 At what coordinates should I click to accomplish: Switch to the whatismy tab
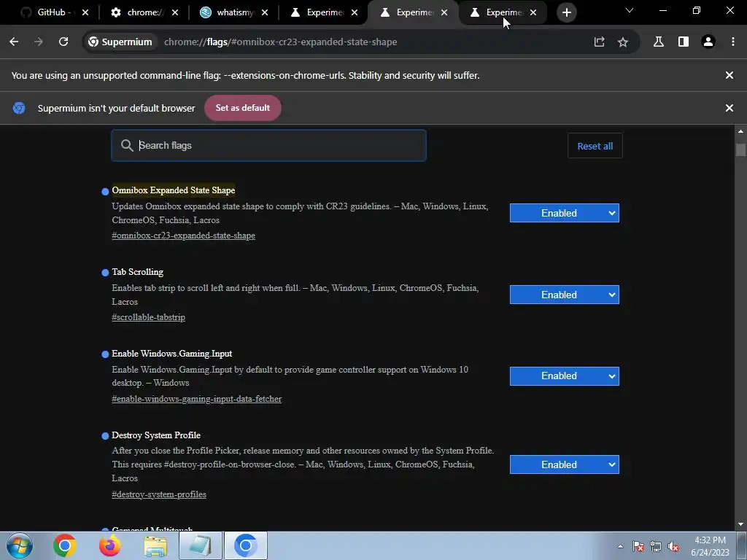pos(228,13)
